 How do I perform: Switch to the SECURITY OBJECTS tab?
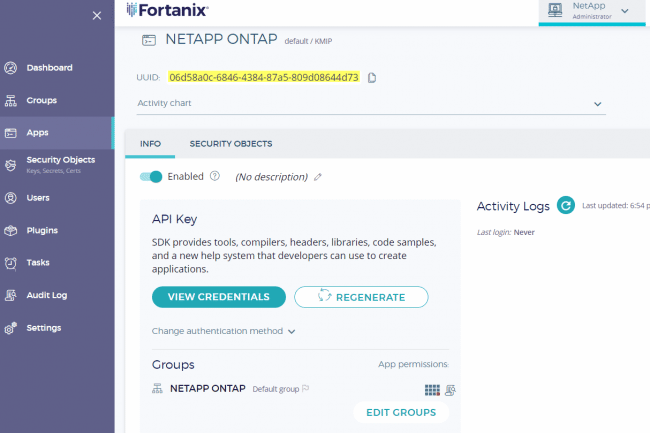[x=231, y=144]
